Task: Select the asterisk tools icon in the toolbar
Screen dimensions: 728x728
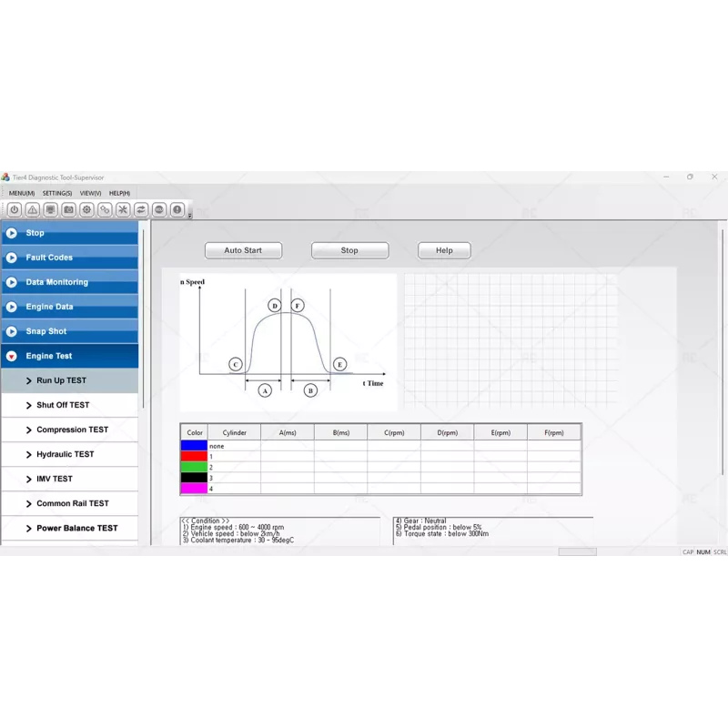Action: 123,209
